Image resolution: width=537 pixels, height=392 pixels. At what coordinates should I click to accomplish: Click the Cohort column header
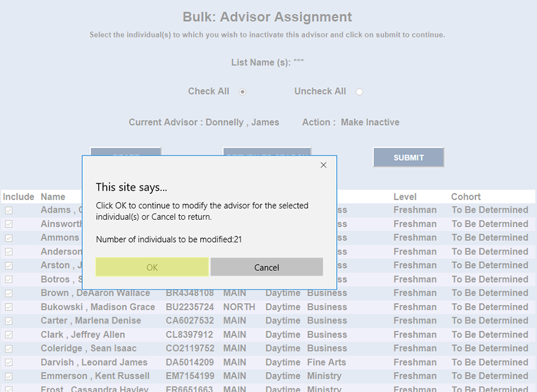pyautogui.click(x=466, y=196)
